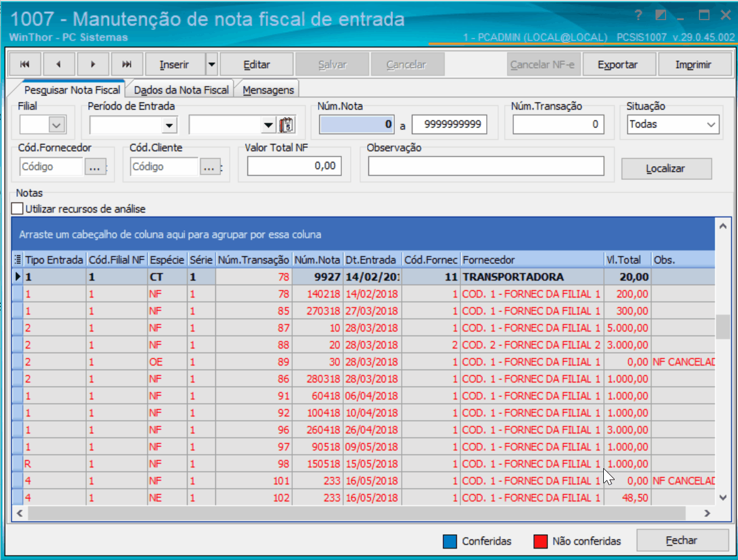This screenshot has width=738, height=560.
Task: Select the 5.000,00 total value cell
Action: (x=627, y=328)
